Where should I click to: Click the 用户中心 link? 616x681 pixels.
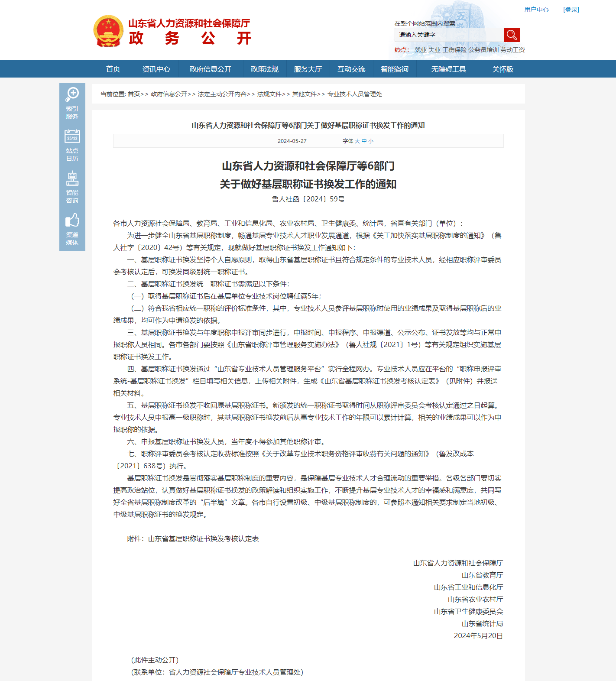tap(536, 10)
